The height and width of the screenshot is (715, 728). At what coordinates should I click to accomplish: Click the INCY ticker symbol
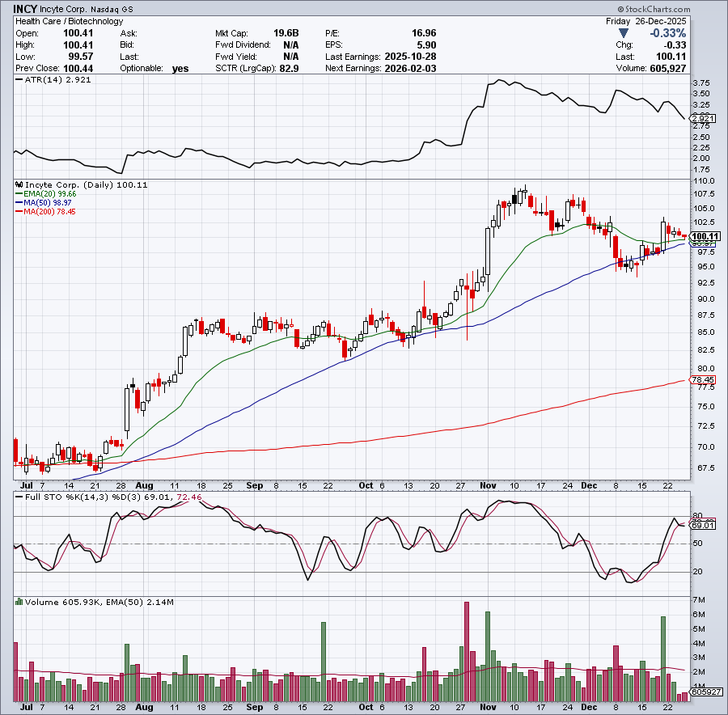(x=25, y=9)
